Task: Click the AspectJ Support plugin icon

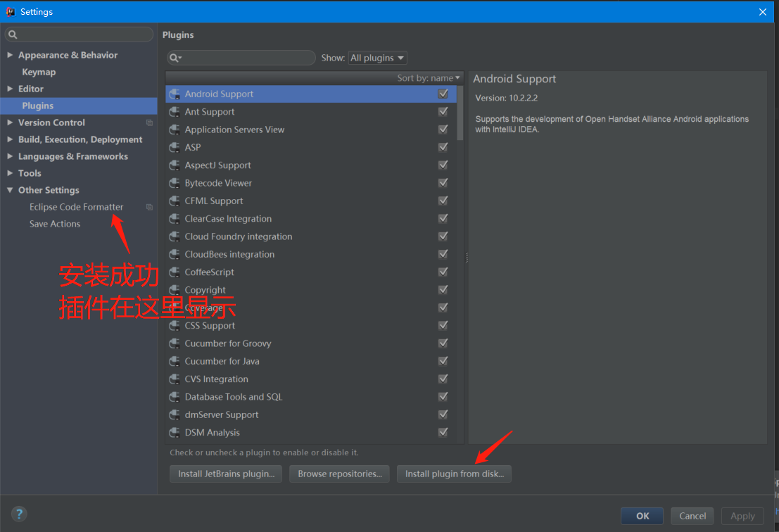Action: 174,165
